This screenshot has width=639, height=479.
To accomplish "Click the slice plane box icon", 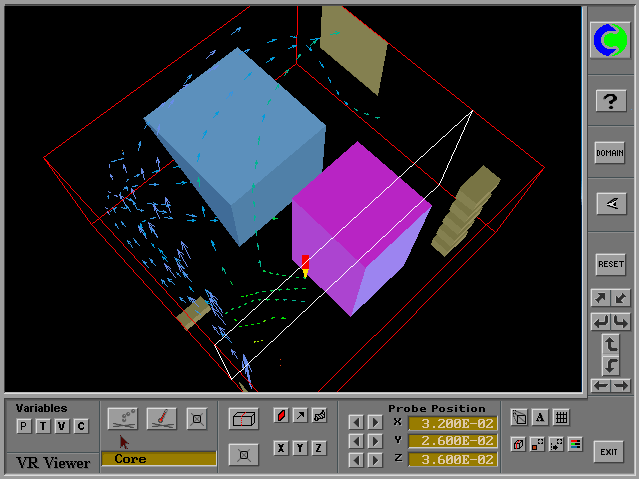I will coord(243,418).
